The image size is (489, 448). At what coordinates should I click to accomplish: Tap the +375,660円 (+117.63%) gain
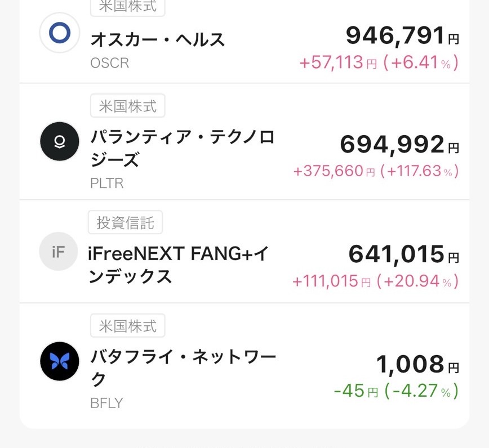click(x=376, y=171)
